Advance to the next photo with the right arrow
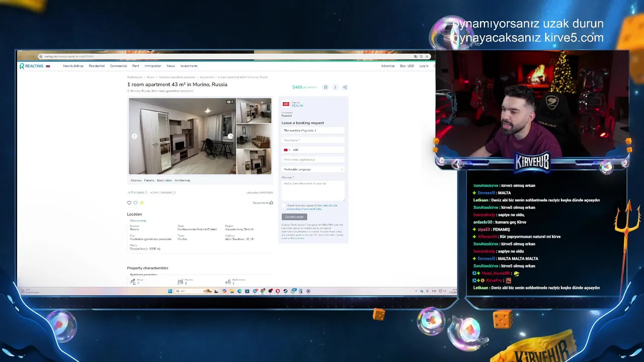The width and height of the screenshot is (644, 362). click(230, 136)
